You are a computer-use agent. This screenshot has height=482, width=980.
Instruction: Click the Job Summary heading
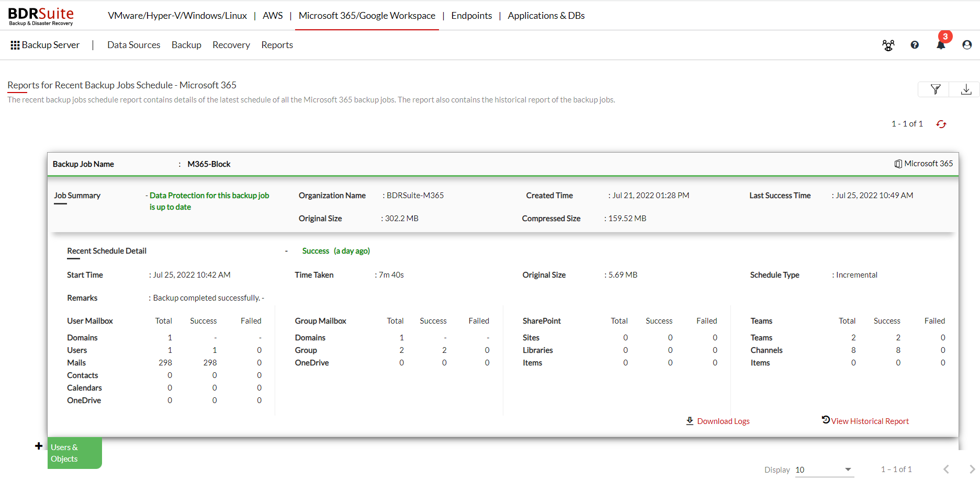coord(77,196)
